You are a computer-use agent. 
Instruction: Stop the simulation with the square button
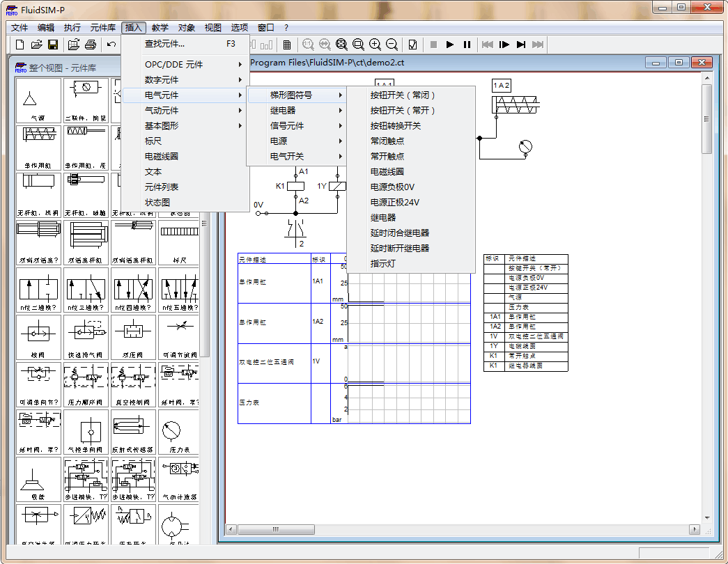click(433, 45)
